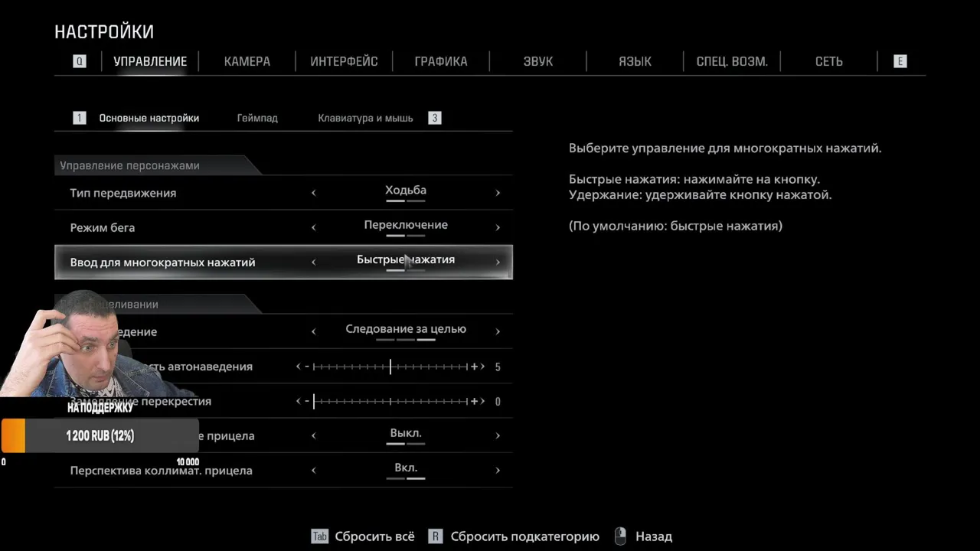Open the СПЕЦ. ВОЗМ. tab

point(732,61)
